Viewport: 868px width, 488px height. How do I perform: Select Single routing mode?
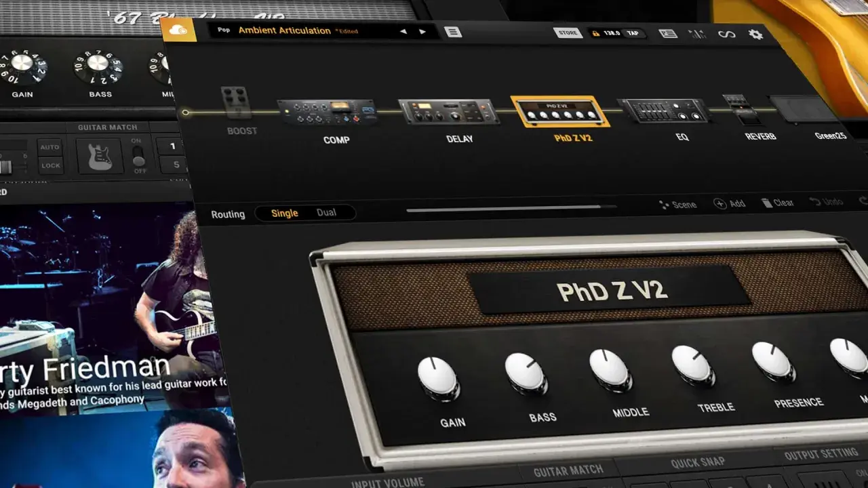coord(284,213)
